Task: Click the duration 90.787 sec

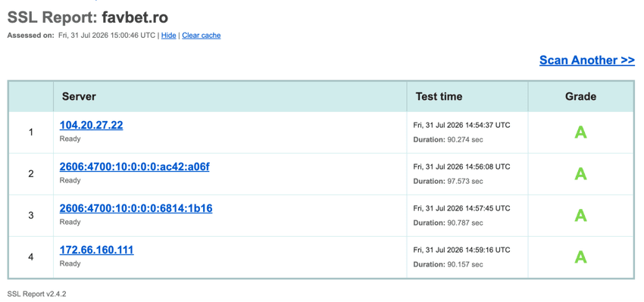Action: pos(448,223)
